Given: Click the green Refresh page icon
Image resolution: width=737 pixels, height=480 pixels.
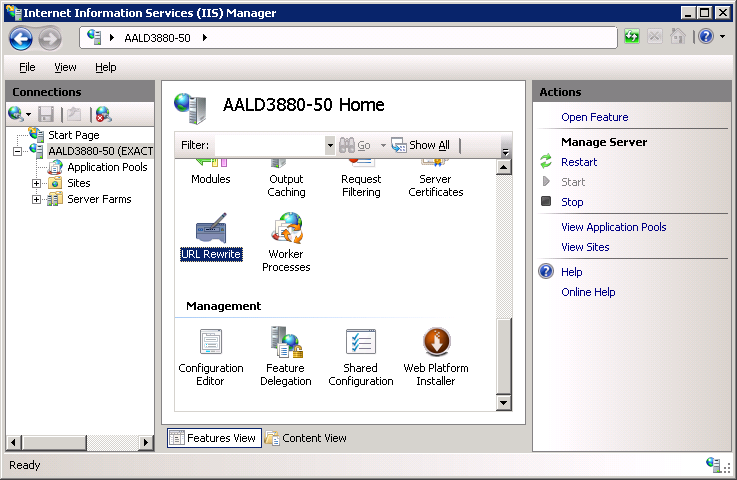Looking at the screenshot, I should click(x=632, y=36).
